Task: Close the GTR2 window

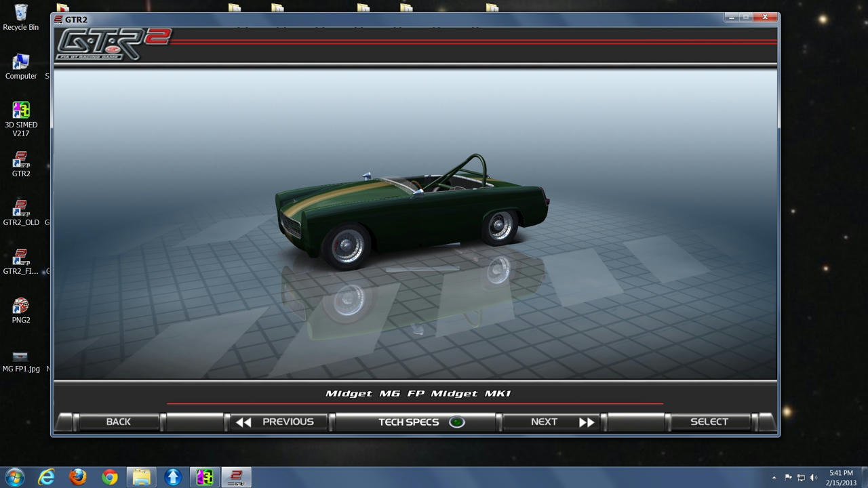Action: (765, 17)
